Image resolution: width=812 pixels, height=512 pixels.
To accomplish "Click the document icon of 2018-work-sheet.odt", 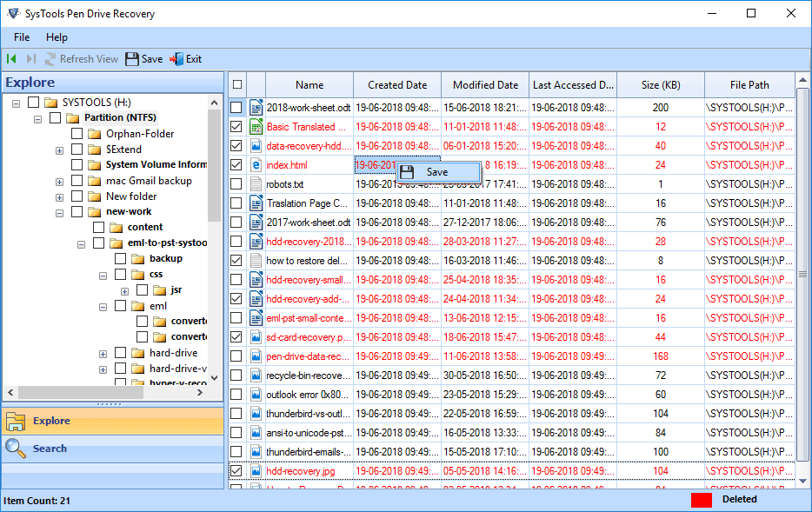I will point(256,108).
